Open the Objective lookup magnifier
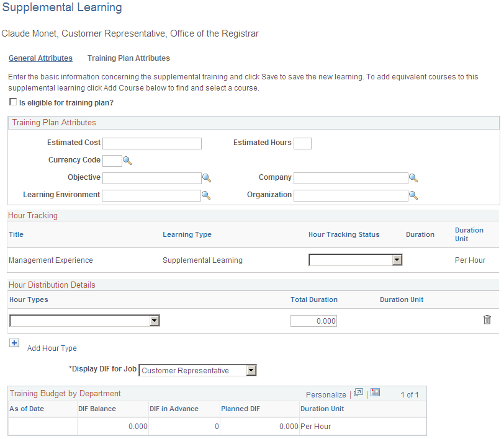This screenshot has width=504, height=439. 207,178
